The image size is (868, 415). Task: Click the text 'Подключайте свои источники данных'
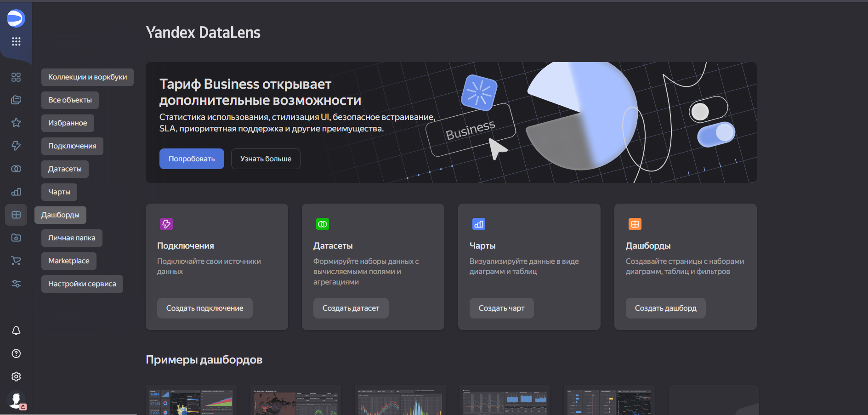coord(209,267)
